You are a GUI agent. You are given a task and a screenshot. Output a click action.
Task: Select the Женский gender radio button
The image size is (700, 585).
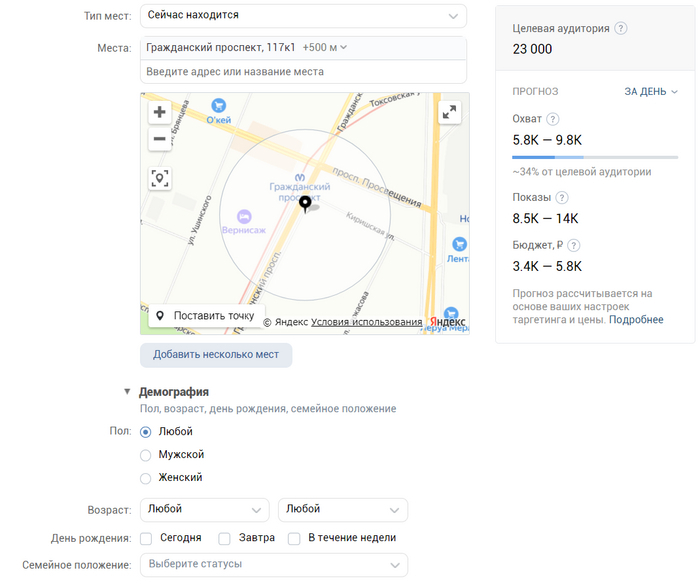pyautogui.click(x=146, y=478)
